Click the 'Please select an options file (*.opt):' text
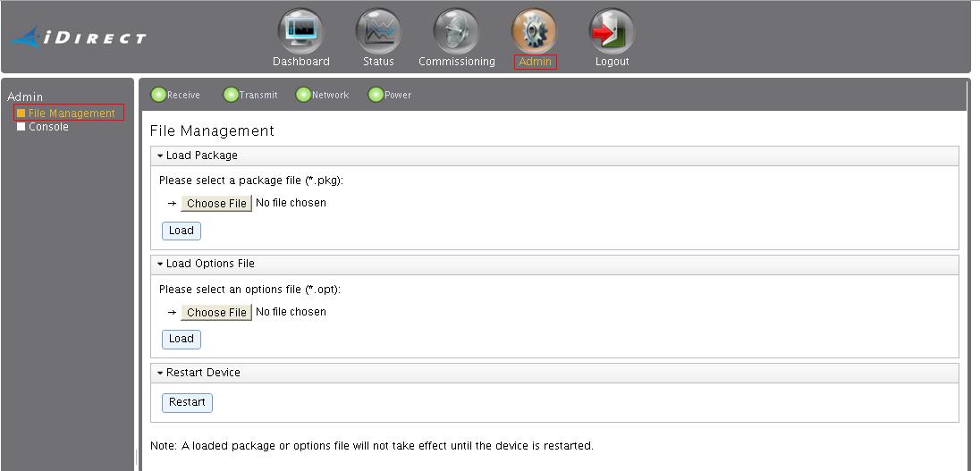Viewport: 980px width, 471px height. (250, 290)
